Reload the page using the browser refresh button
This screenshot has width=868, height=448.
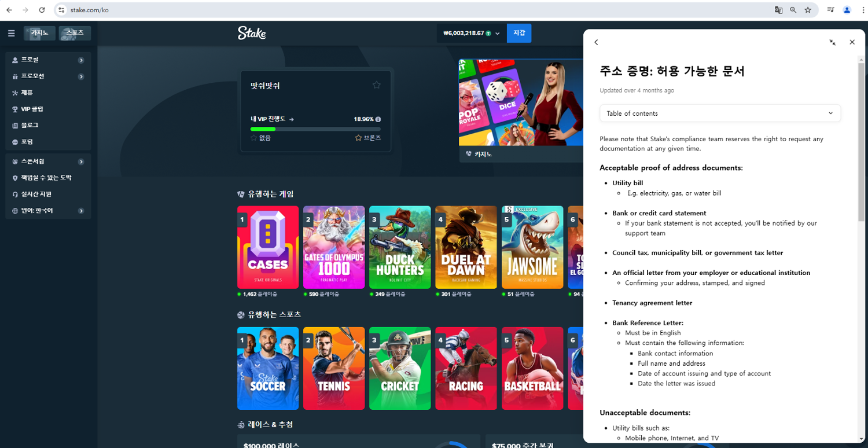(x=42, y=10)
